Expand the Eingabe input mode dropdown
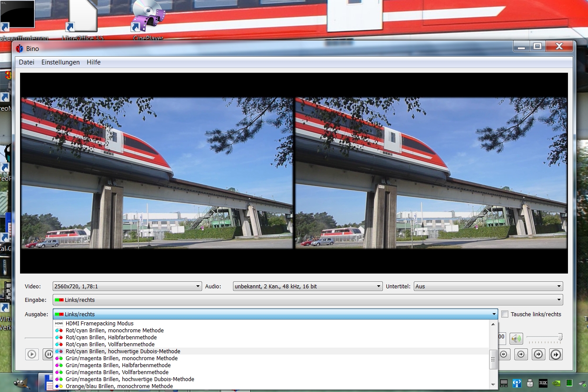Screen dimensions: 588x392 (x=308, y=300)
